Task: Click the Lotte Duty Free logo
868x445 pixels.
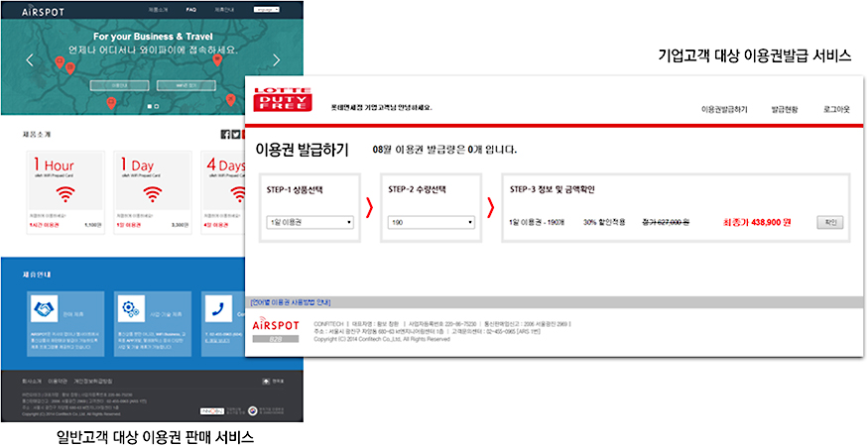Action: [x=283, y=99]
